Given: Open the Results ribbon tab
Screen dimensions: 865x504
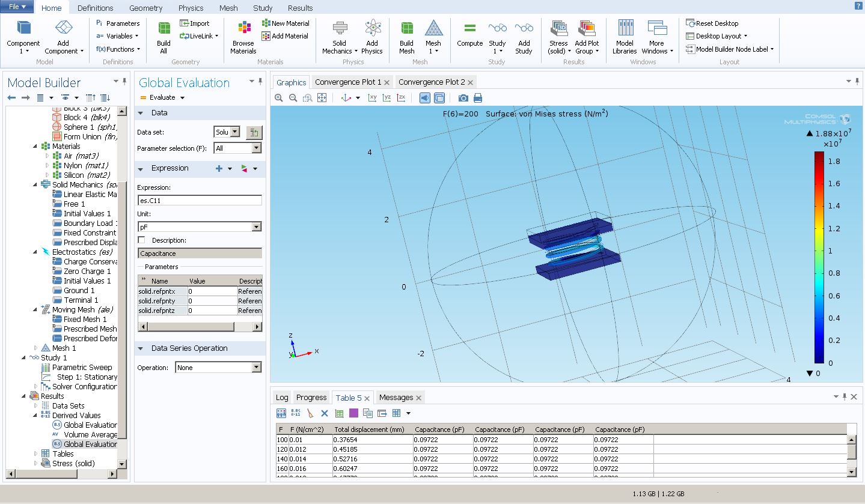Looking at the screenshot, I should click(x=300, y=8).
